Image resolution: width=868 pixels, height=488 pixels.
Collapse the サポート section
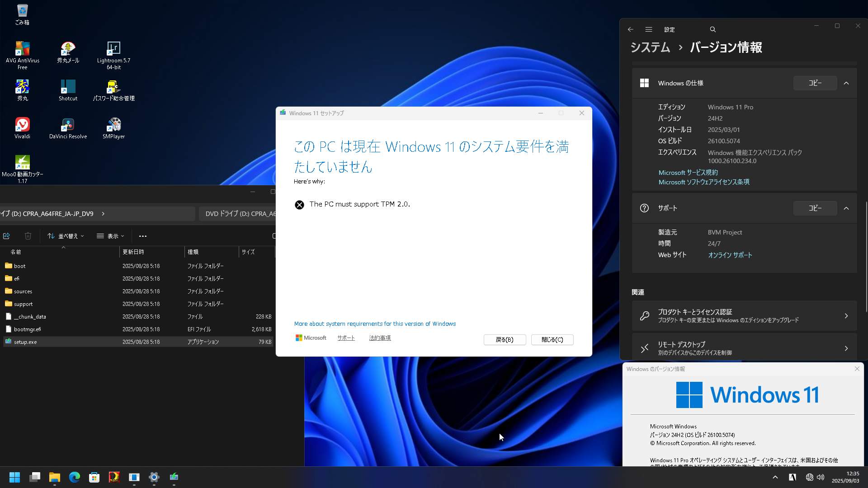point(846,208)
